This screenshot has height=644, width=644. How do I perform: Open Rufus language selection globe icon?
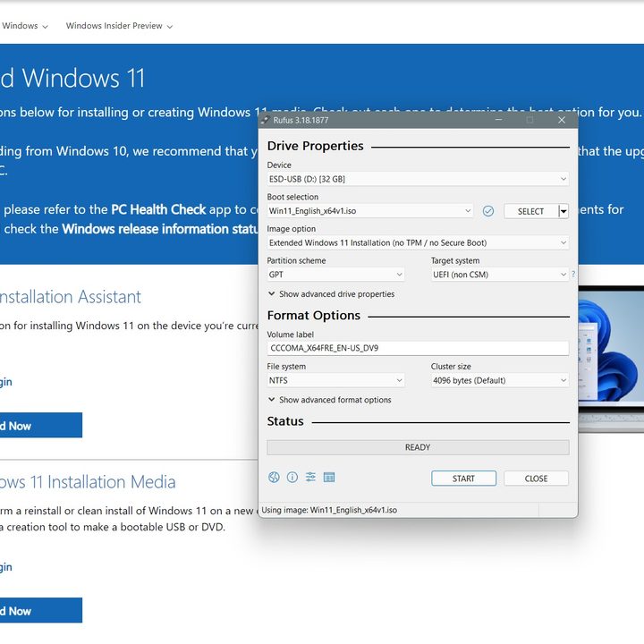(x=274, y=477)
